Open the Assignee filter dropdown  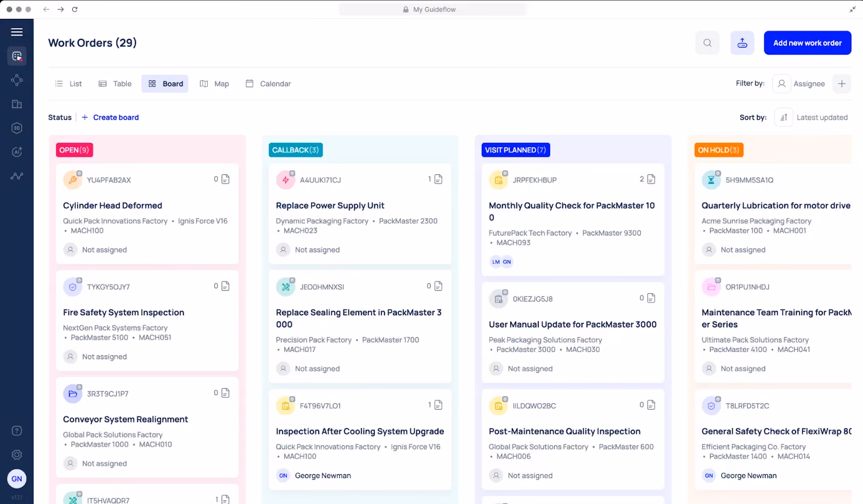799,84
